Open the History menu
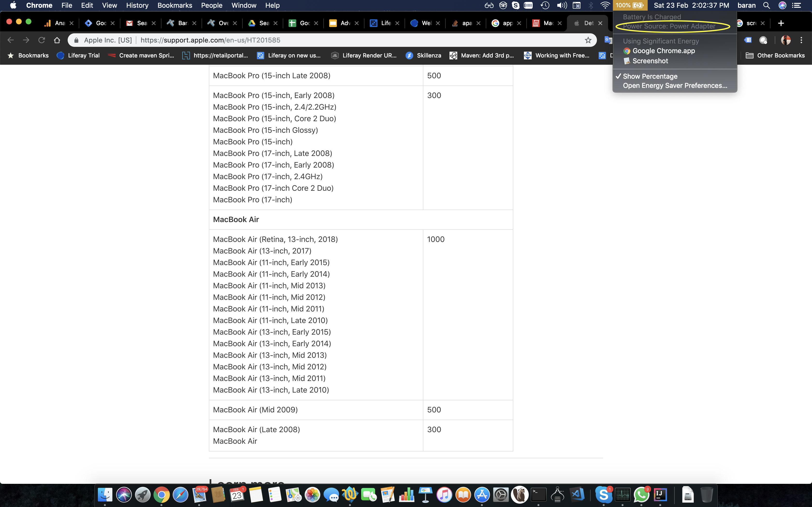This screenshot has width=812, height=507. coord(137,5)
